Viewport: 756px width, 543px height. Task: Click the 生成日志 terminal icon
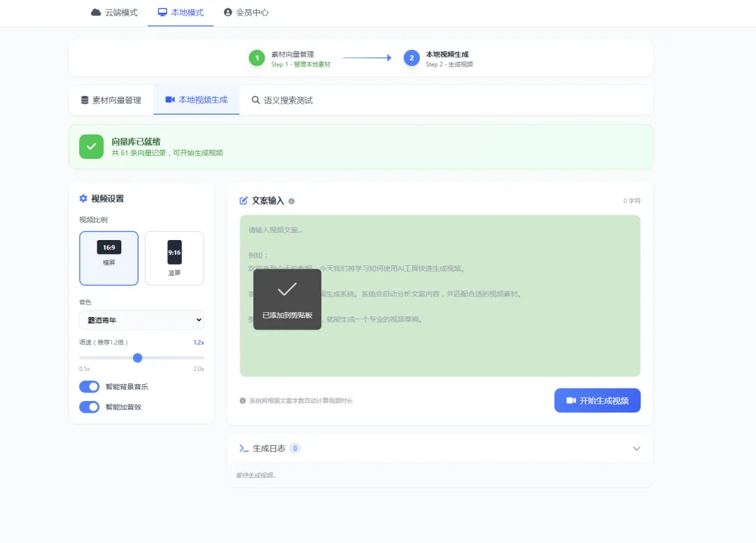click(244, 449)
